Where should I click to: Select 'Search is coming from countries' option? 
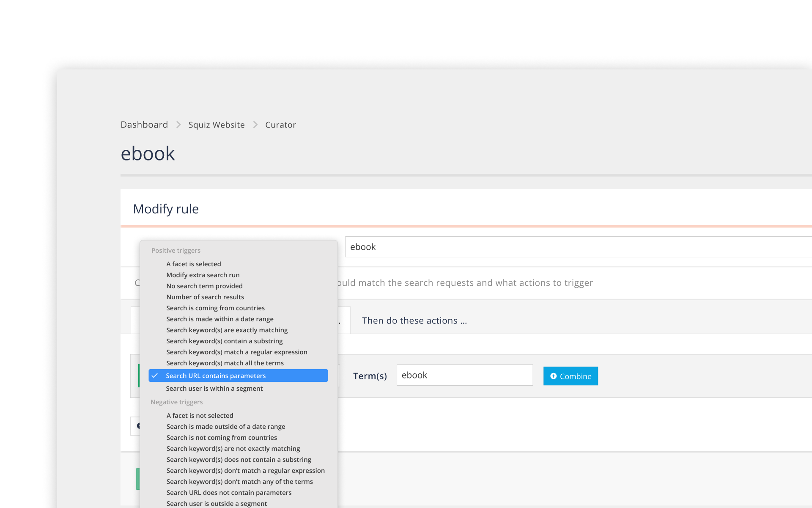coord(215,308)
